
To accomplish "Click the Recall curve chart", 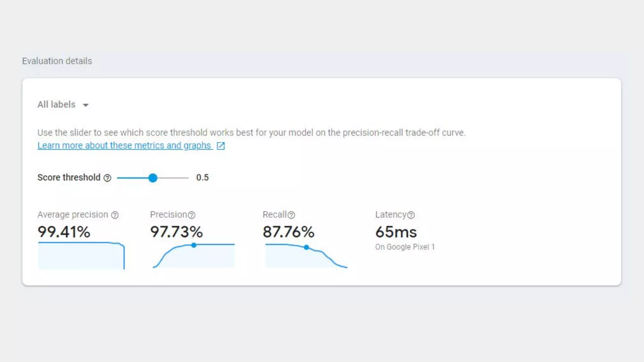I will 306,255.
